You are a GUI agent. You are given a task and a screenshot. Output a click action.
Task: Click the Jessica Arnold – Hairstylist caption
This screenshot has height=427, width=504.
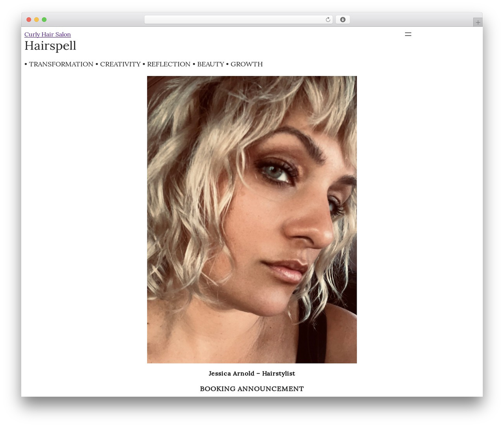[252, 373]
